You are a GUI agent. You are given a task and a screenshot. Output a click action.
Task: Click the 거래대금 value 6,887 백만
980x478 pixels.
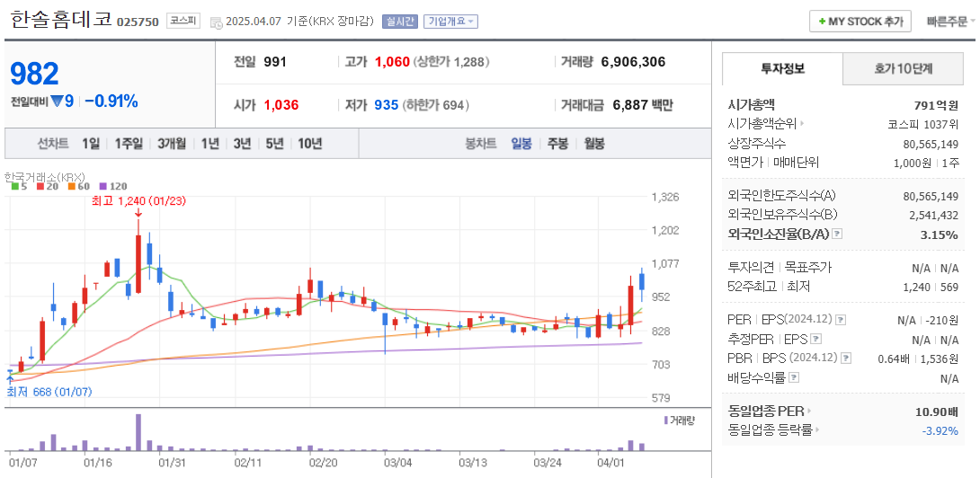642,105
